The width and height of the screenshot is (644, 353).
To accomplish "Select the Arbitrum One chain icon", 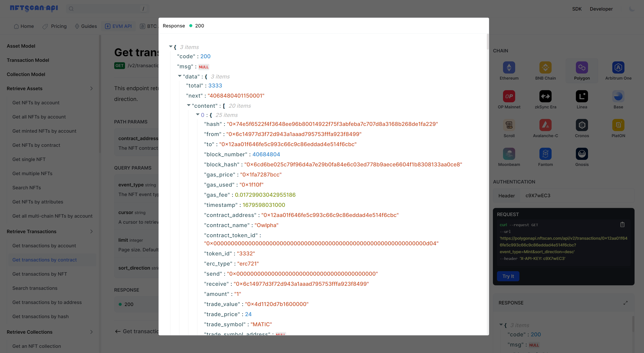I will click(x=618, y=67).
